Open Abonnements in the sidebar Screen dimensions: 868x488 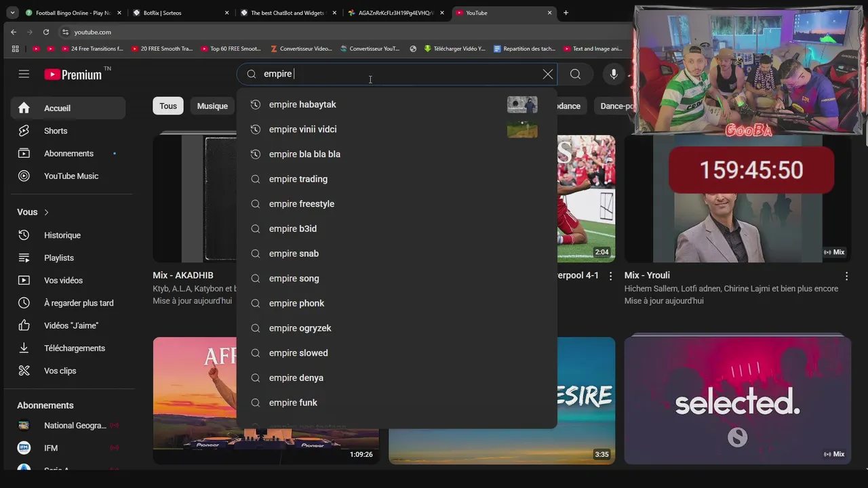(x=68, y=153)
